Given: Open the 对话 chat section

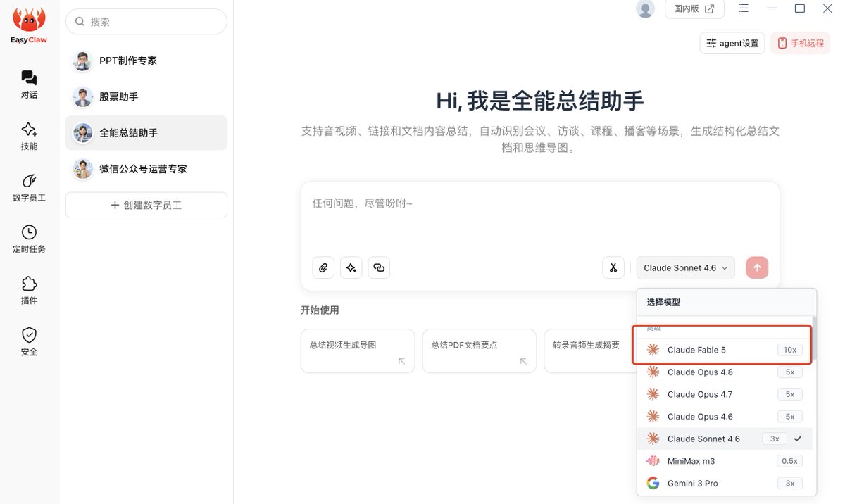Looking at the screenshot, I should point(29,84).
